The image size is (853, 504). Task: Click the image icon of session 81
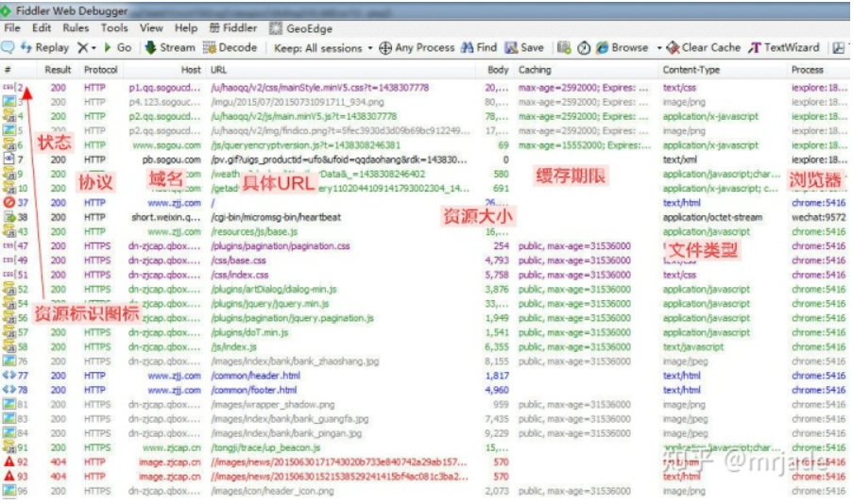click(x=9, y=404)
